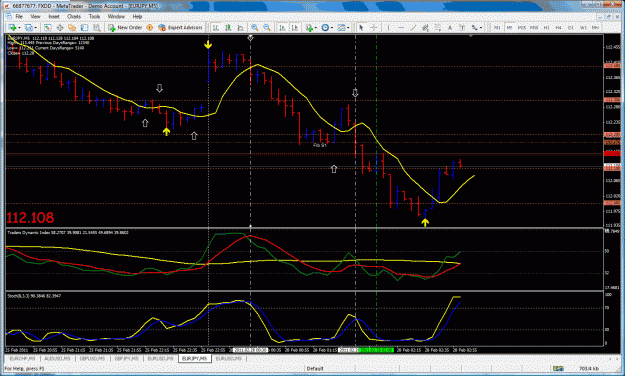Switch to the AUDUSD,M5 chart tab

tap(58, 359)
